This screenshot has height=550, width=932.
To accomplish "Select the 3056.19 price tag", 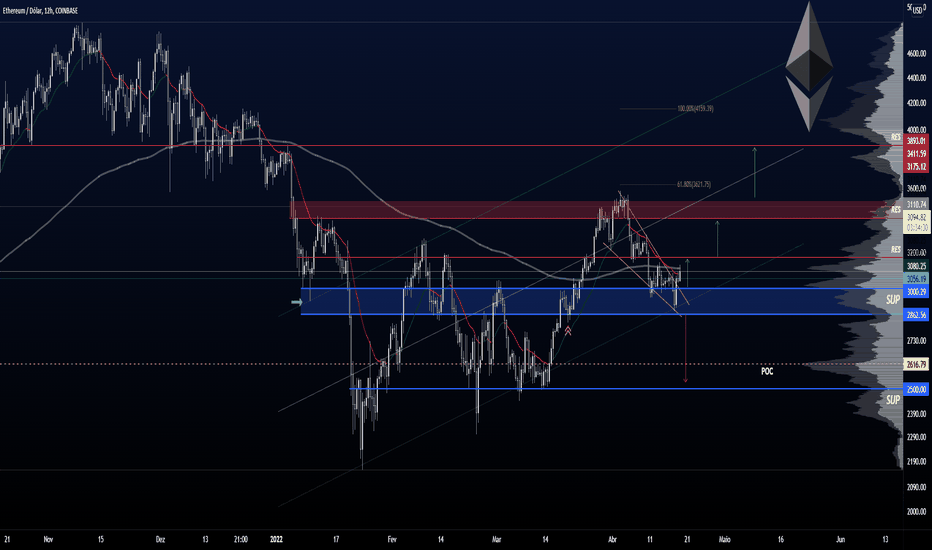I will click(x=917, y=279).
